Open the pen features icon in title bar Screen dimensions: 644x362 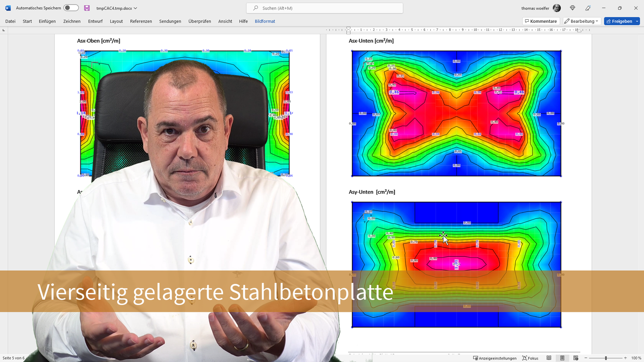pos(588,8)
